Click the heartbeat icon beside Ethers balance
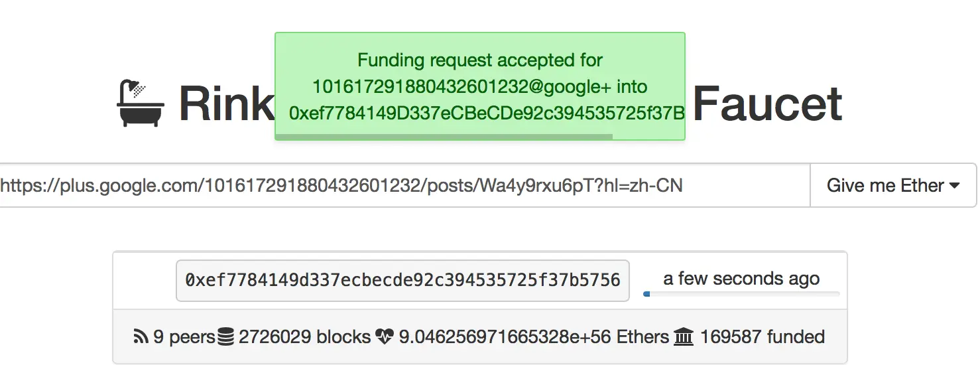This screenshot has width=980, height=365. 384,337
